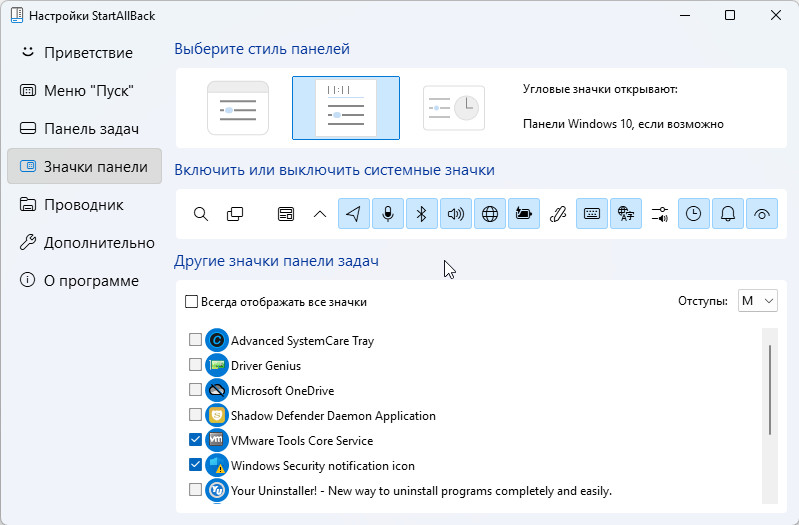
Task: Toggle the network globe system icon
Action: [x=490, y=214]
